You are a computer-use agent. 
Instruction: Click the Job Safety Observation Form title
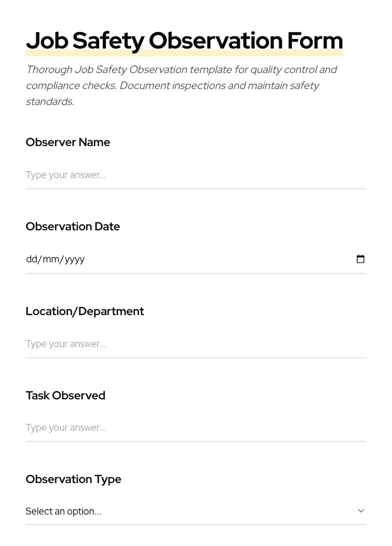[184, 41]
